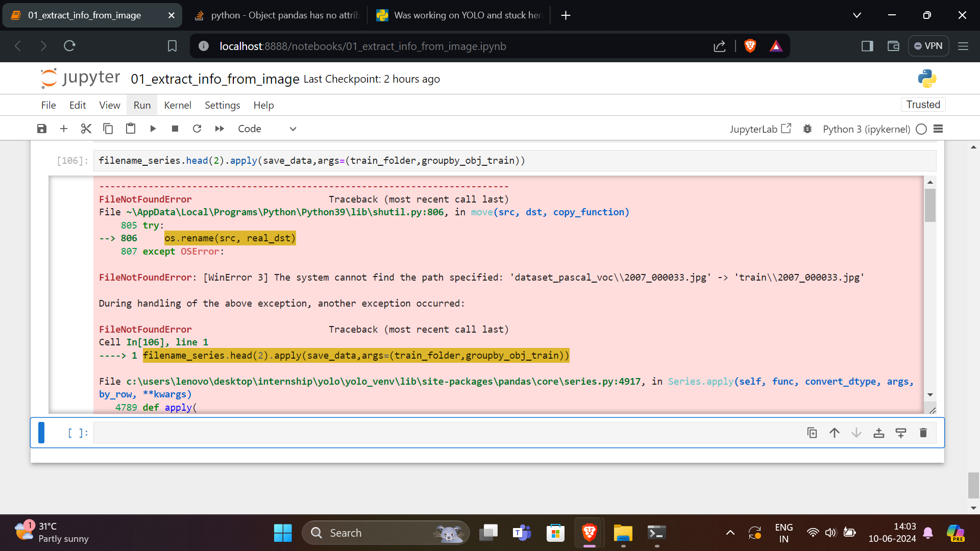Viewport: 980px width, 551px height.
Task: Show hidden system tray icons
Action: point(730,533)
